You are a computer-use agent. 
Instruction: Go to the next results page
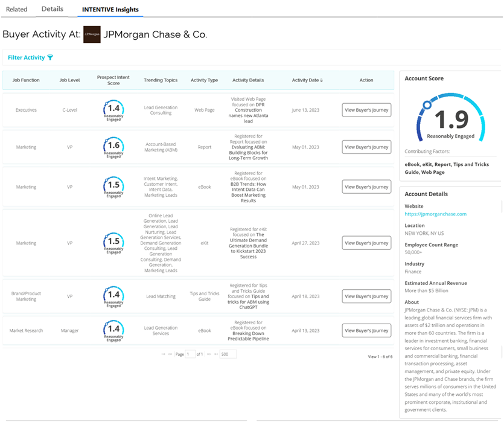click(x=208, y=354)
